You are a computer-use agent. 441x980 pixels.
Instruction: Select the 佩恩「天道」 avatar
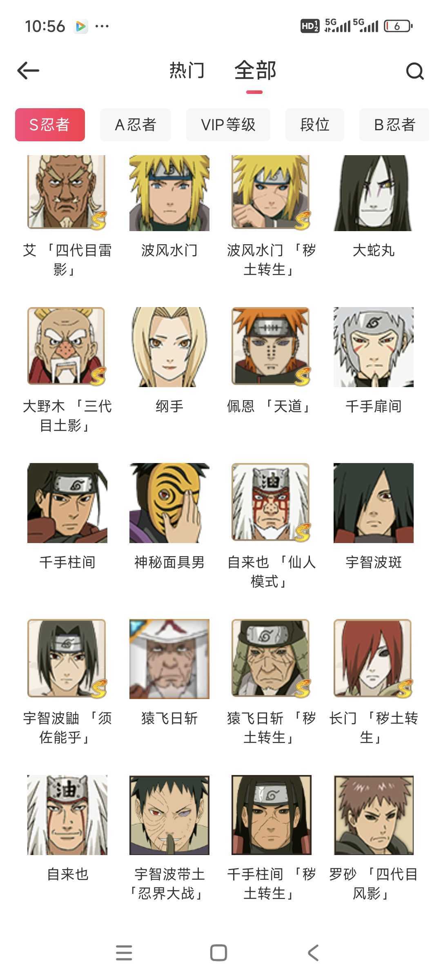tap(272, 347)
